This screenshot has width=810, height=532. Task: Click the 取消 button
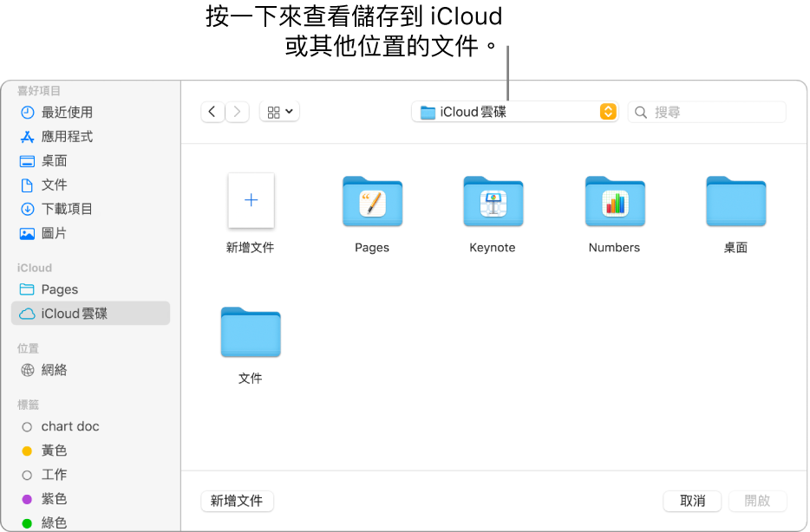[692, 501]
